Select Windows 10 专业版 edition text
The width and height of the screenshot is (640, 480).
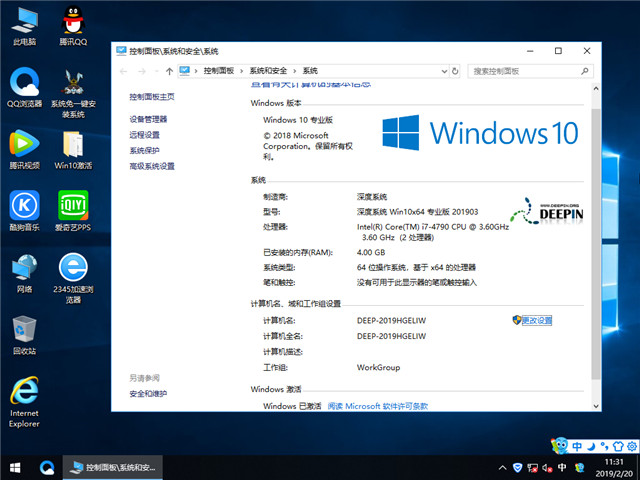click(x=298, y=120)
